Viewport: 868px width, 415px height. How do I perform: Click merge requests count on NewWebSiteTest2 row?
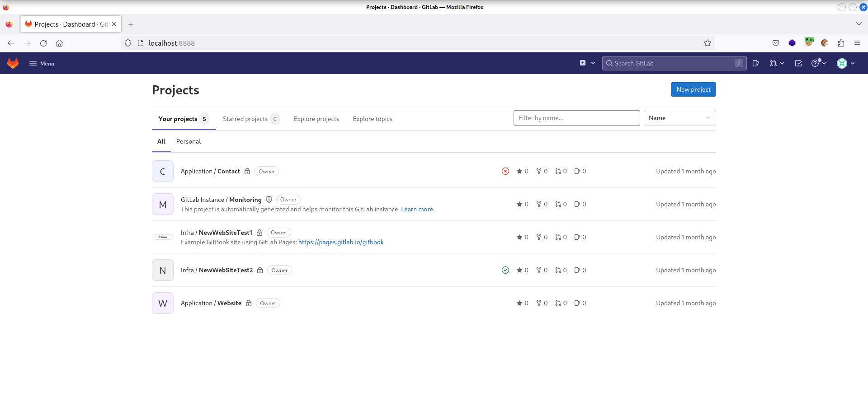(561, 270)
